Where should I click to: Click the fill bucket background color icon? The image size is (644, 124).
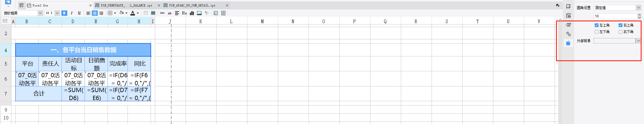tap(122, 13)
